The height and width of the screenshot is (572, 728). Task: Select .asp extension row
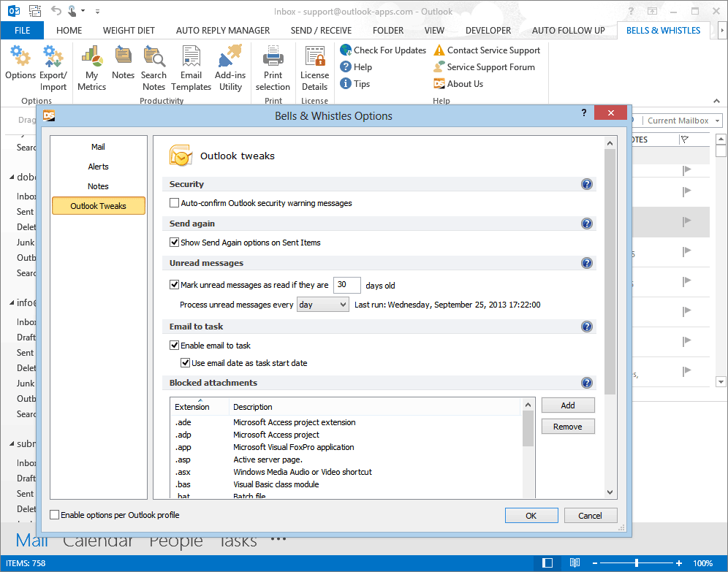coord(347,459)
